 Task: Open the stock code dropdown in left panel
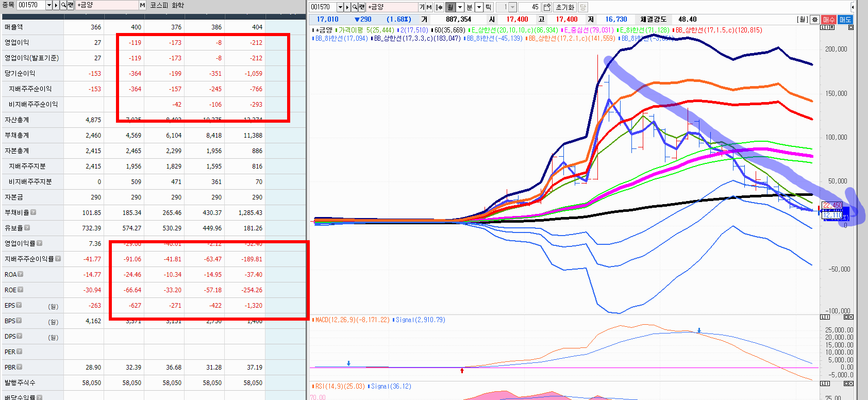pos(49,5)
